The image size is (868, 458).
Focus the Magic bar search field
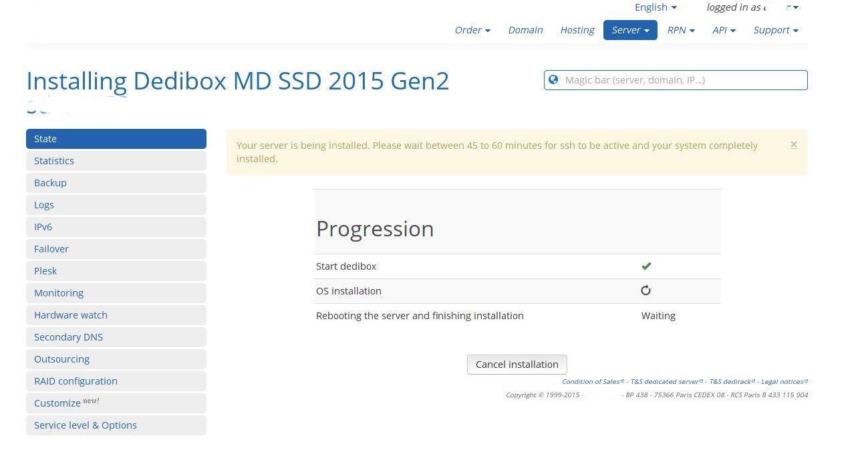click(676, 80)
